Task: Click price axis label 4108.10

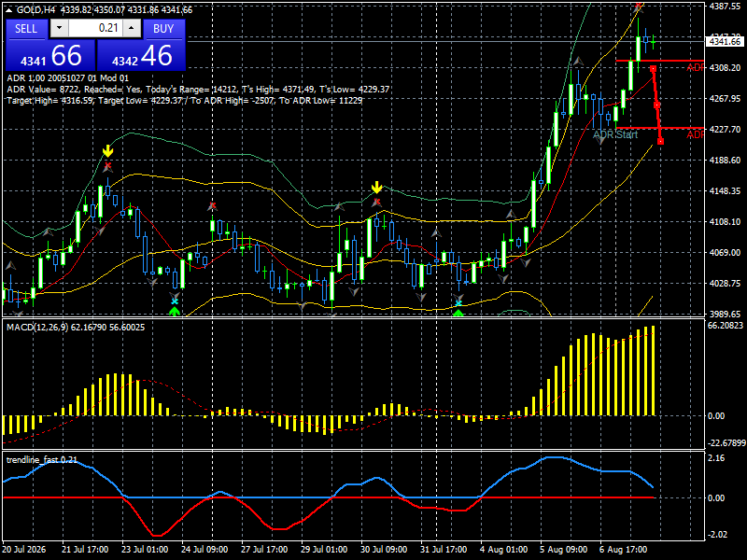Action: (725, 222)
